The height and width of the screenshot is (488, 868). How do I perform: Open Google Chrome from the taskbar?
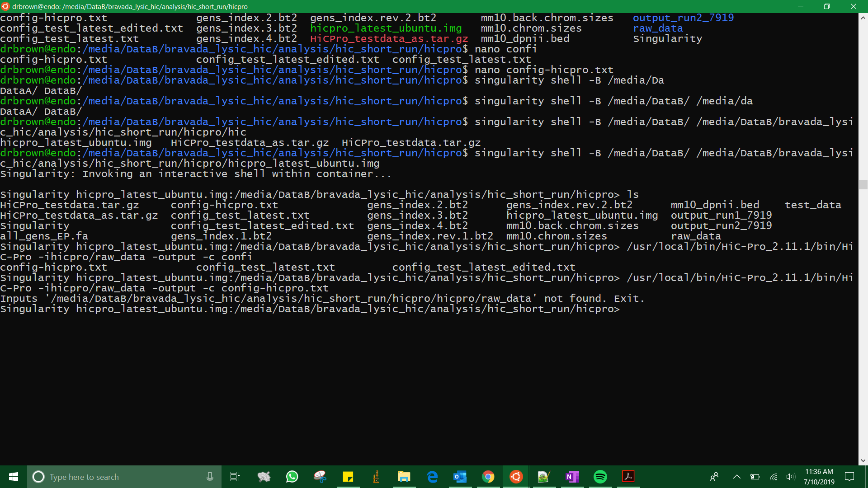[x=488, y=477]
